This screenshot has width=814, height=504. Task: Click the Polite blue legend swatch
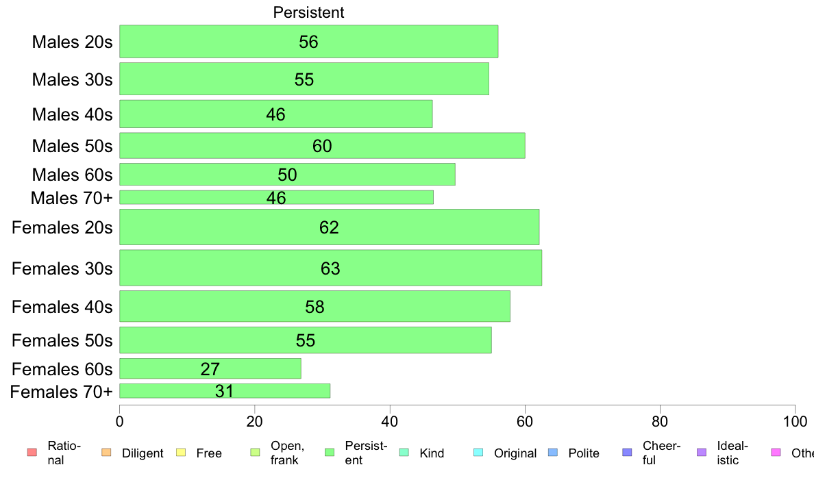tap(553, 453)
